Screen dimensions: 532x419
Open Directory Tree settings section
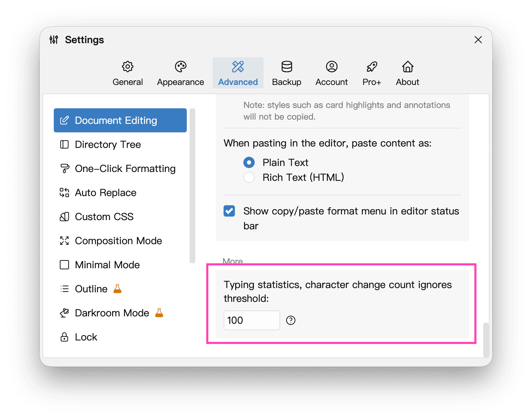pyautogui.click(x=108, y=144)
